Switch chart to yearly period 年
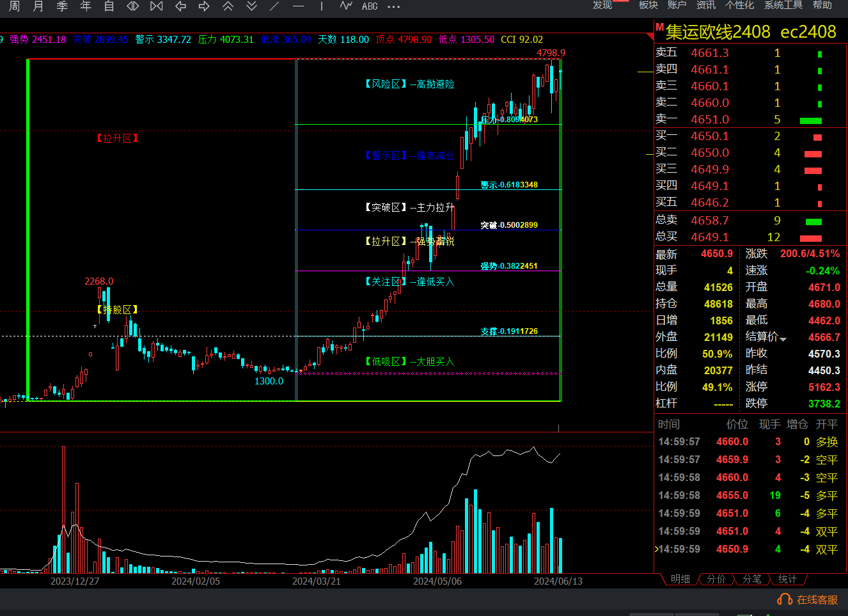848x616 pixels. click(86, 6)
